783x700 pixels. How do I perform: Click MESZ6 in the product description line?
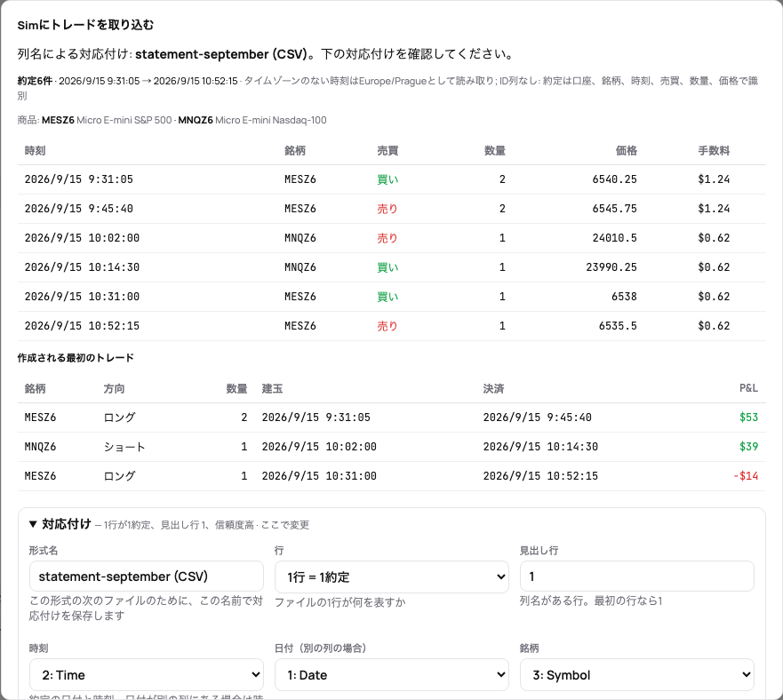pyautogui.click(x=58, y=120)
